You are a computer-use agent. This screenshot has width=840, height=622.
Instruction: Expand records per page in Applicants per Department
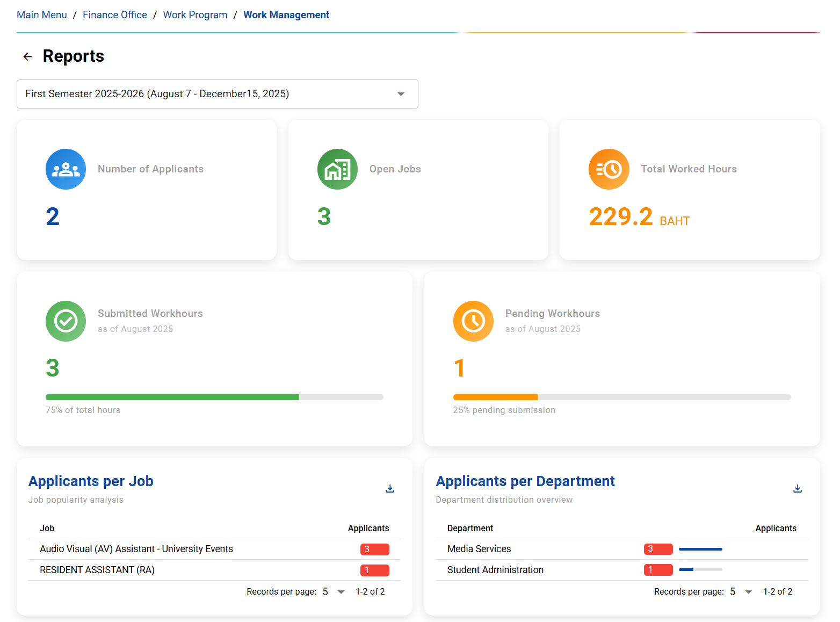click(x=741, y=592)
